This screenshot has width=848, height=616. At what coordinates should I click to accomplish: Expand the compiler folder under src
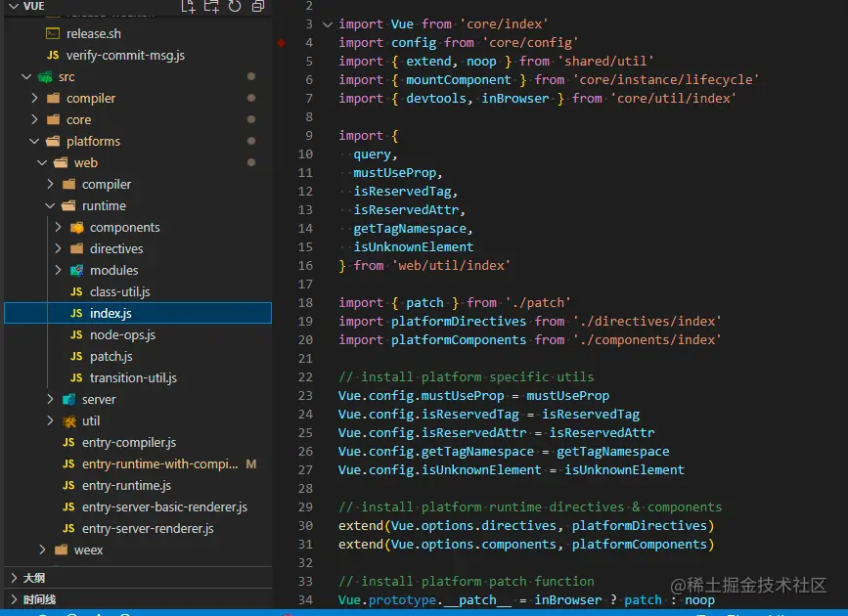34,98
